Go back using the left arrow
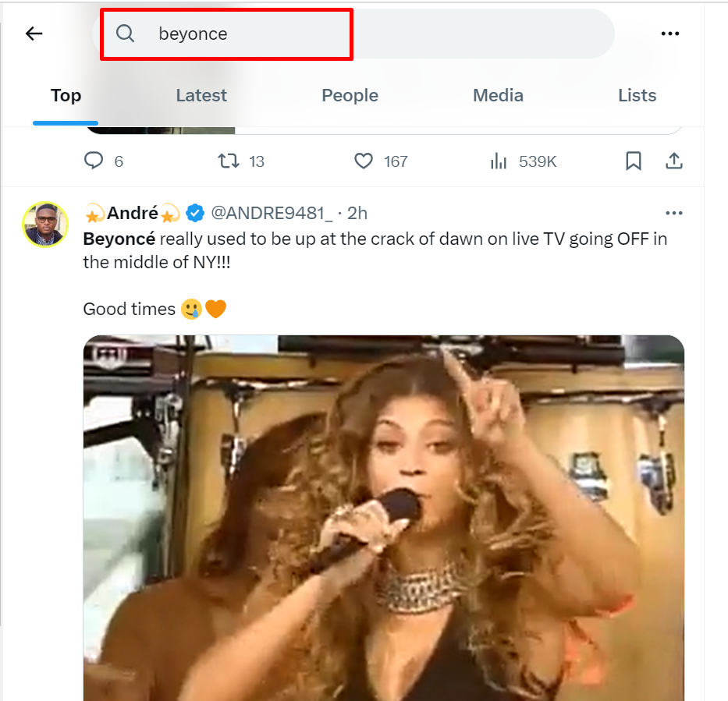728x701 pixels. 33,34
